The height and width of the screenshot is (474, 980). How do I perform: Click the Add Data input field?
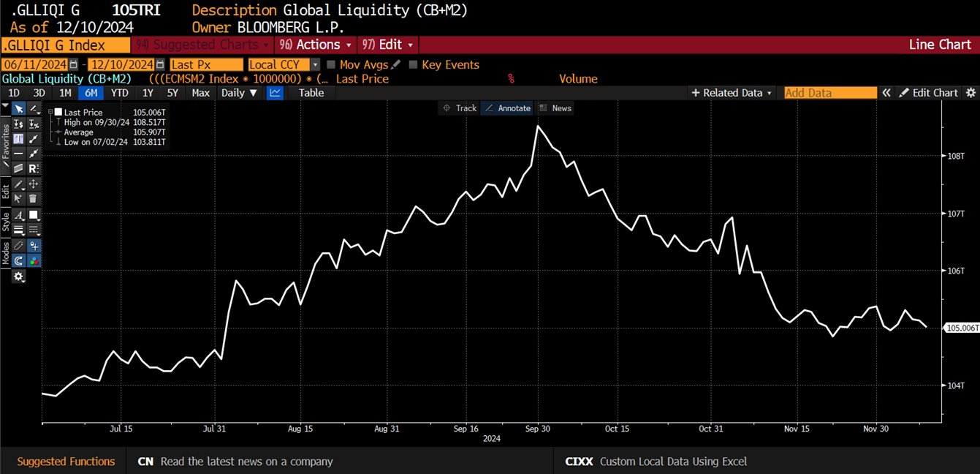pos(829,93)
